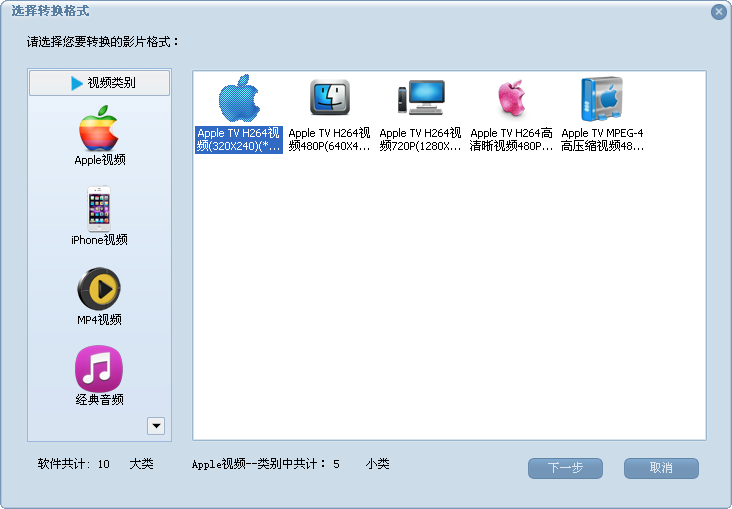Screen dimensions: 732x509
Task: Click label Apple TV H264高清晰视频480P
Action: pos(511,140)
